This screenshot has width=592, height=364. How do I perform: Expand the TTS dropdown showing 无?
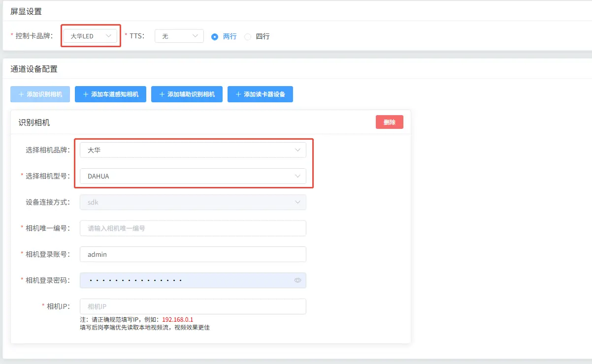179,36
